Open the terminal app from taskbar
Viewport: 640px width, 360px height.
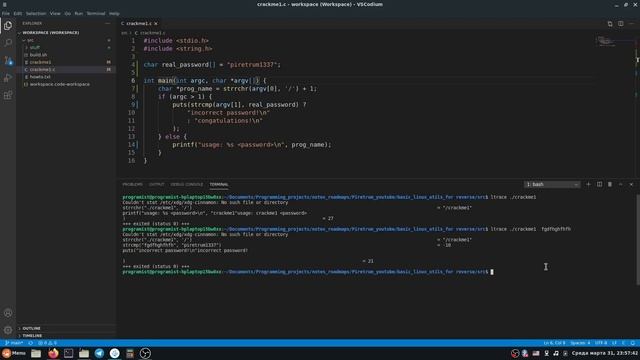(x=69, y=353)
